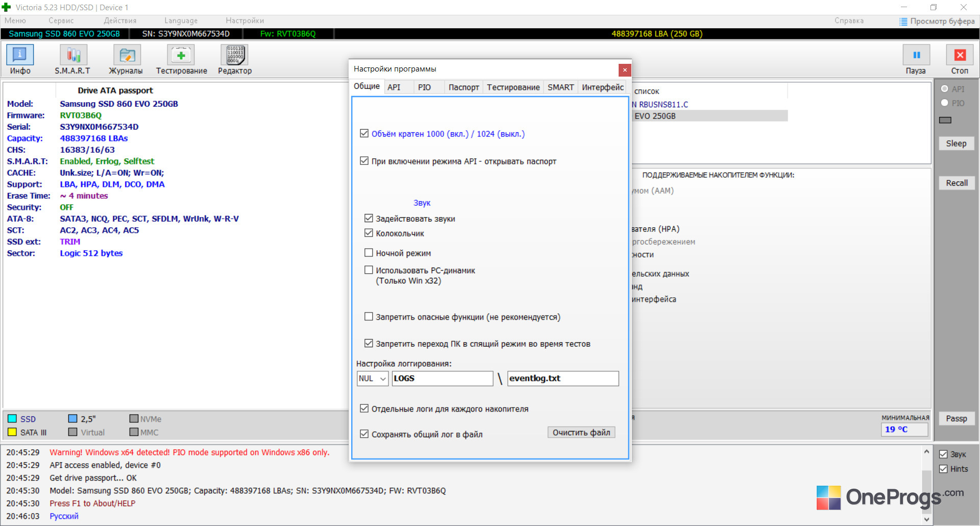Image resolution: width=980 pixels, height=526 pixels.
Task: Click the eventlog.txt filename field
Action: tap(563, 378)
